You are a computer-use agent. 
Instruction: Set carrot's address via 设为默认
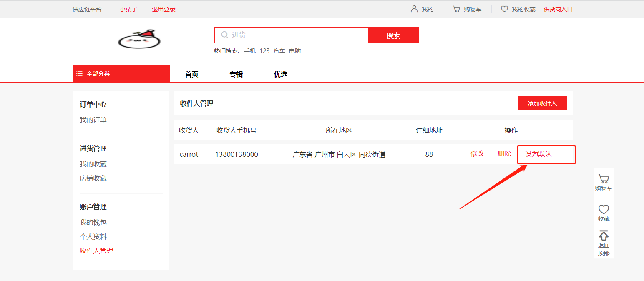click(x=538, y=154)
